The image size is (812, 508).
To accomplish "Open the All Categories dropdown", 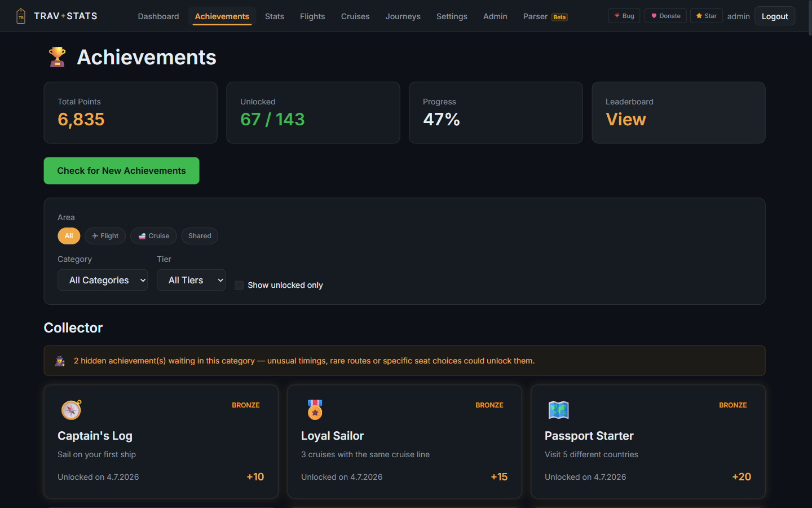I will tap(103, 280).
